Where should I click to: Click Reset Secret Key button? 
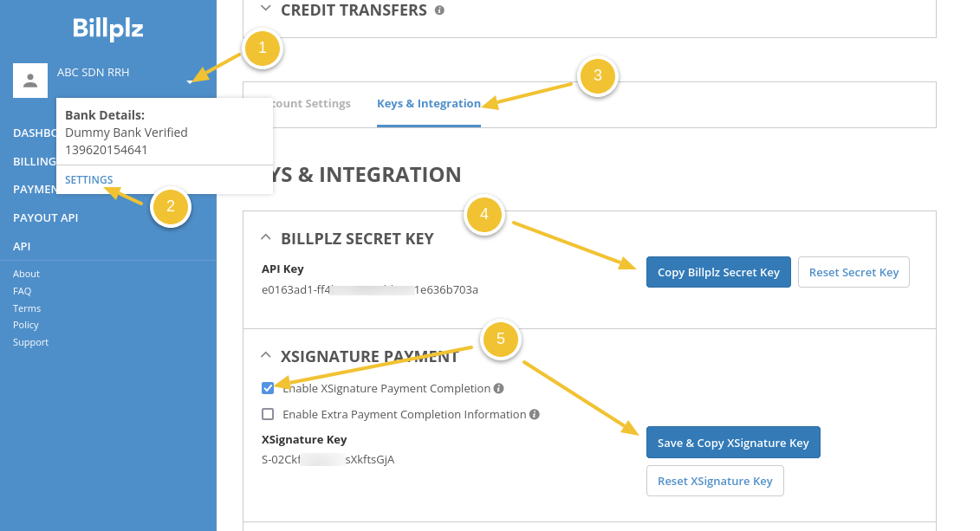tap(853, 272)
